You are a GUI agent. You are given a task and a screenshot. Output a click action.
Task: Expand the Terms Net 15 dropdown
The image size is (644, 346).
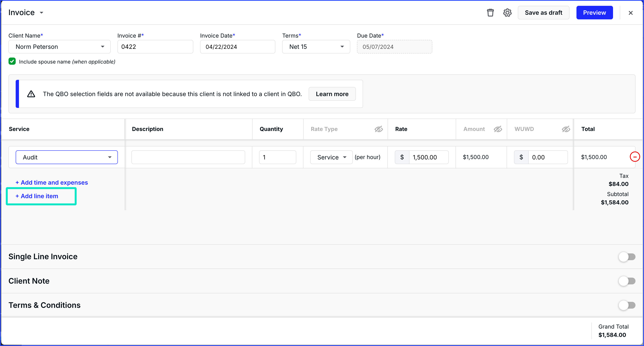(316, 47)
